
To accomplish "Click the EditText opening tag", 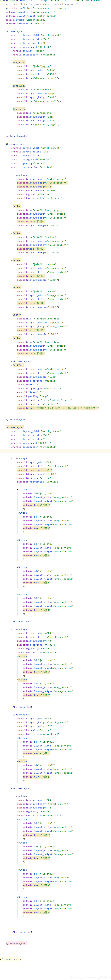I will click(18, 365).
